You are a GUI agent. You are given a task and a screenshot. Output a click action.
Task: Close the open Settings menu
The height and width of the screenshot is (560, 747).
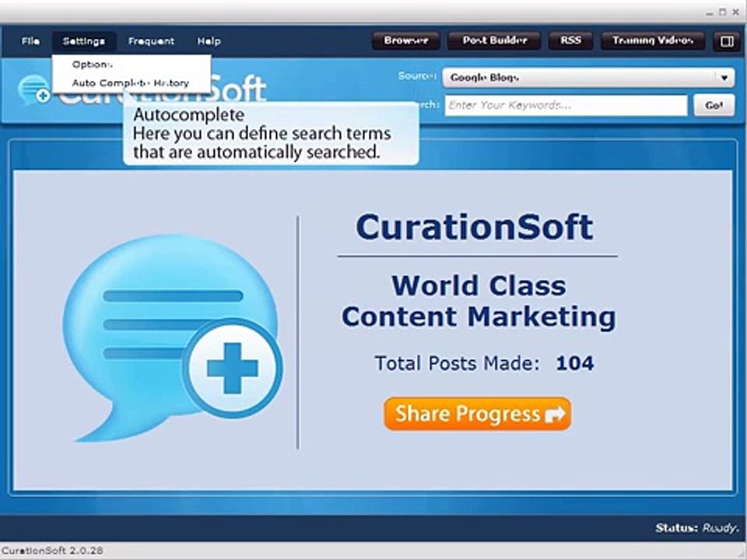[x=84, y=41]
